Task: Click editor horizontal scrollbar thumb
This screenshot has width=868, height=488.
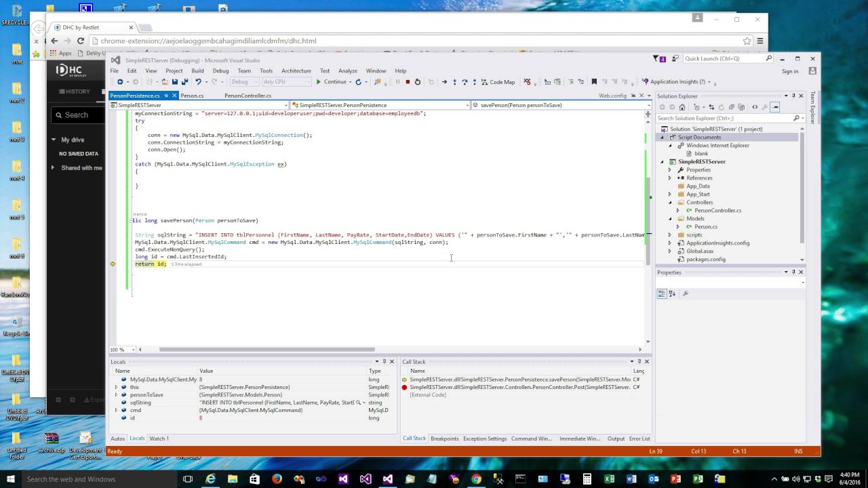Action: (267, 350)
